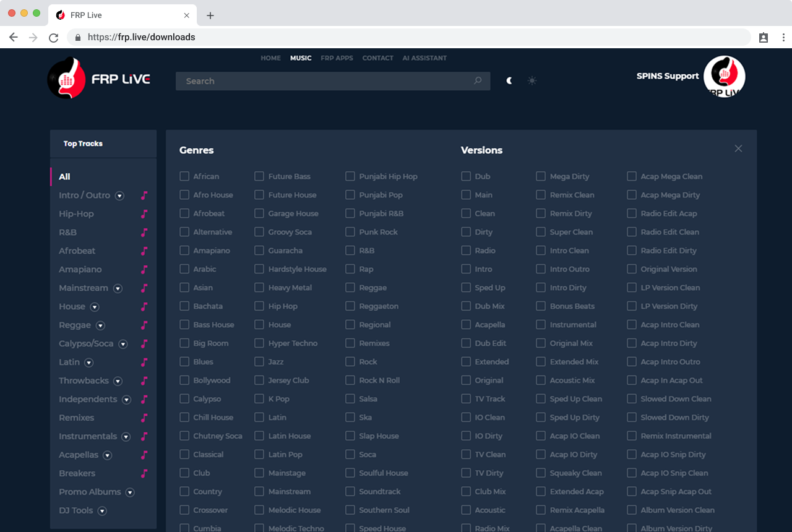Tick the Acapella version checkbox

tap(466, 325)
